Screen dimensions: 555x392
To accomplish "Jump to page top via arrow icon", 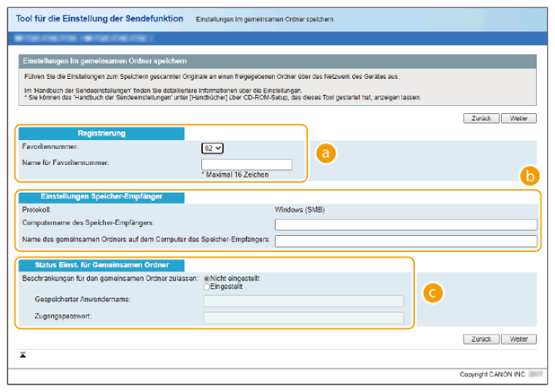I will tap(22, 355).
